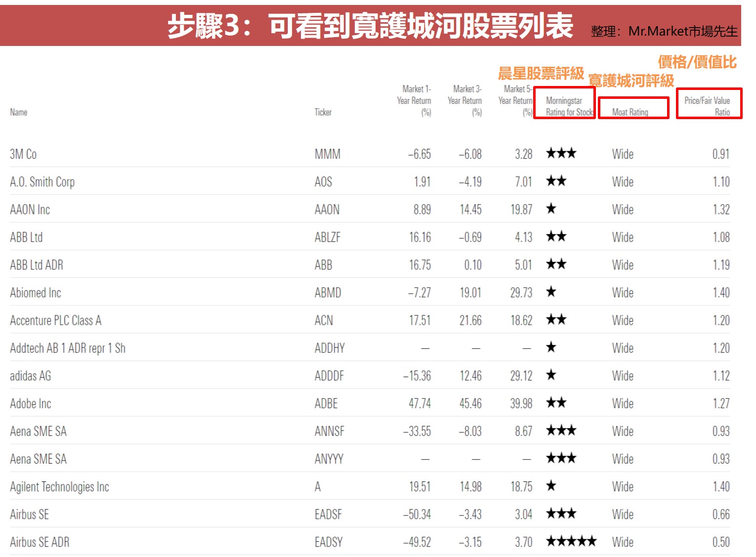Click Wide moat rating in Adobe Inc row
The width and height of the screenshot is (756, 557).
pyautogui.click(x=623, y=403)
